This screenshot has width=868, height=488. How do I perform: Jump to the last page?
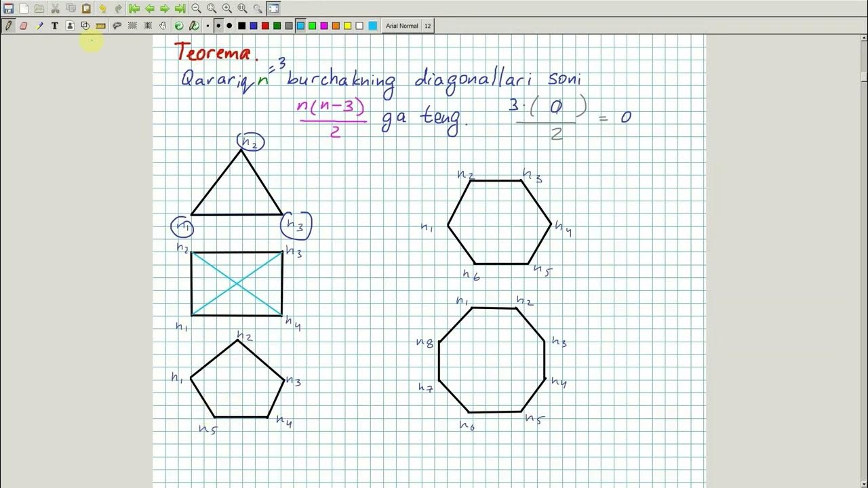[x=180, y=8]
